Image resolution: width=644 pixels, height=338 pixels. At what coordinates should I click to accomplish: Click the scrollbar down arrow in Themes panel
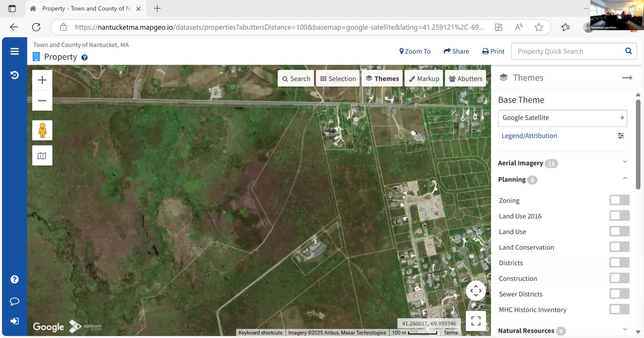click(x=638, y=332)
